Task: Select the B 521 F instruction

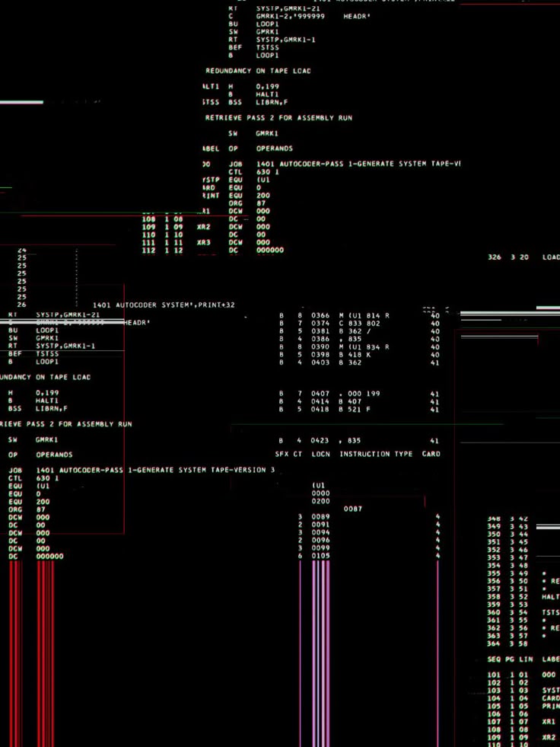Action: (x=355, y=410)
